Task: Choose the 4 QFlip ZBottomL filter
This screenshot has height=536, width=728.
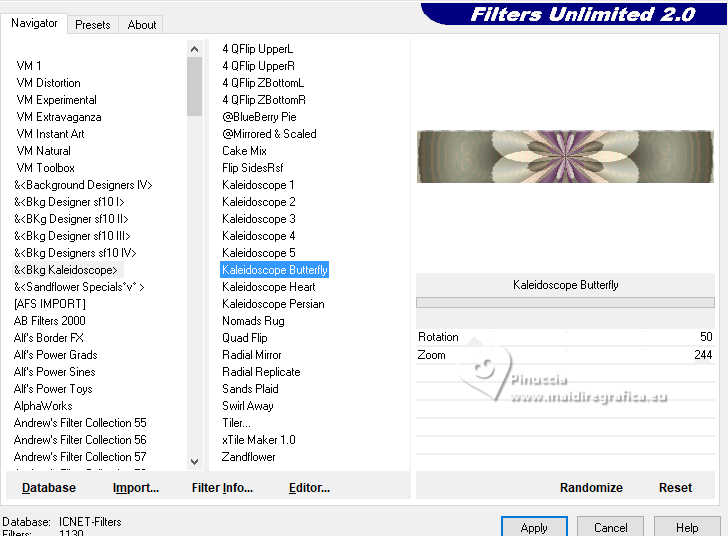Action: (x=263, y=83)
